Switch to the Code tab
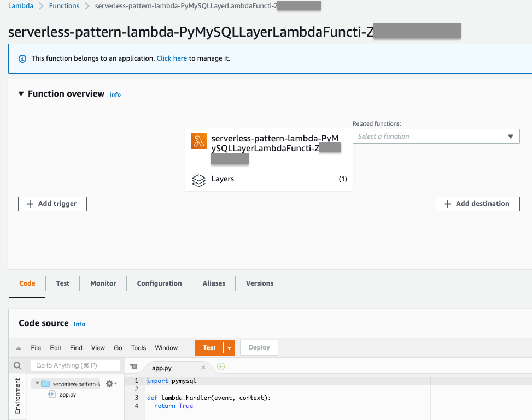The width and height of the screenshot is (532, 420). [27, 283]
